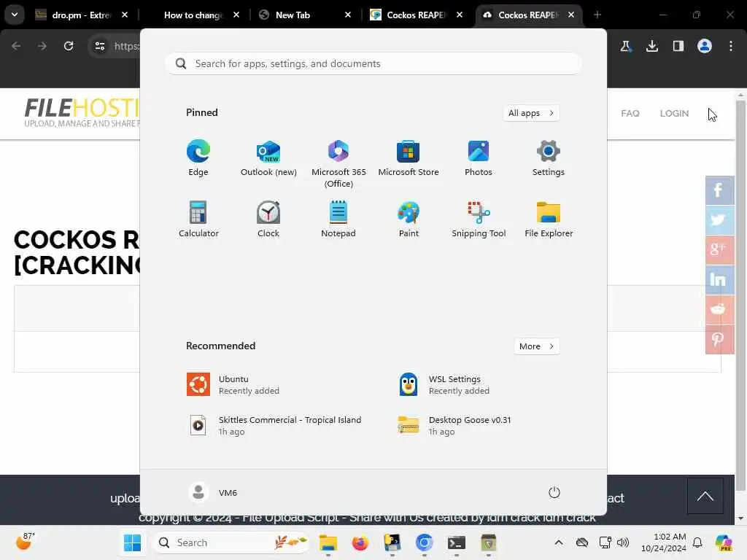Screen dimensions: 747x560
Task: Launch Notepad from pinned apps
Action: [x=338, y=219]
